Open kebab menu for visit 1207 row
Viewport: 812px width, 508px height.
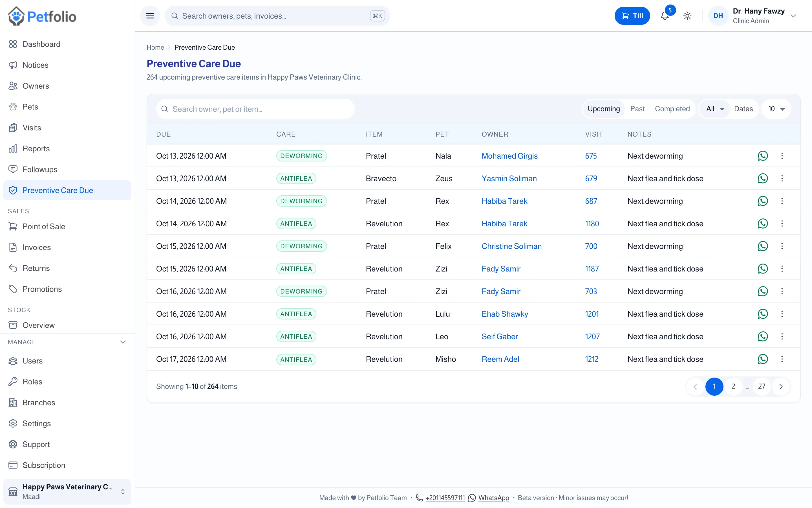pyautogui.click(x=782, y=337)
